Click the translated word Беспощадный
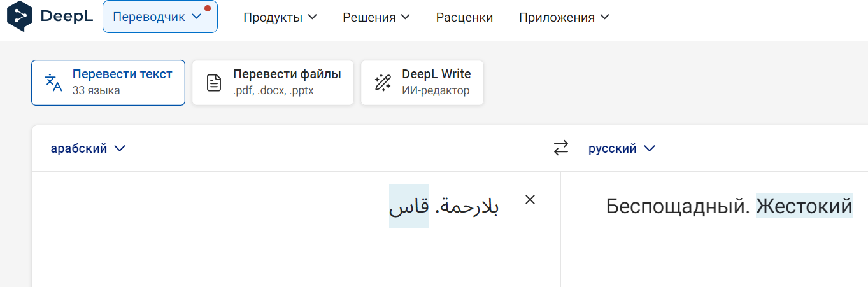The height and width of the screenshot is (287, 868). pos(678,206)
